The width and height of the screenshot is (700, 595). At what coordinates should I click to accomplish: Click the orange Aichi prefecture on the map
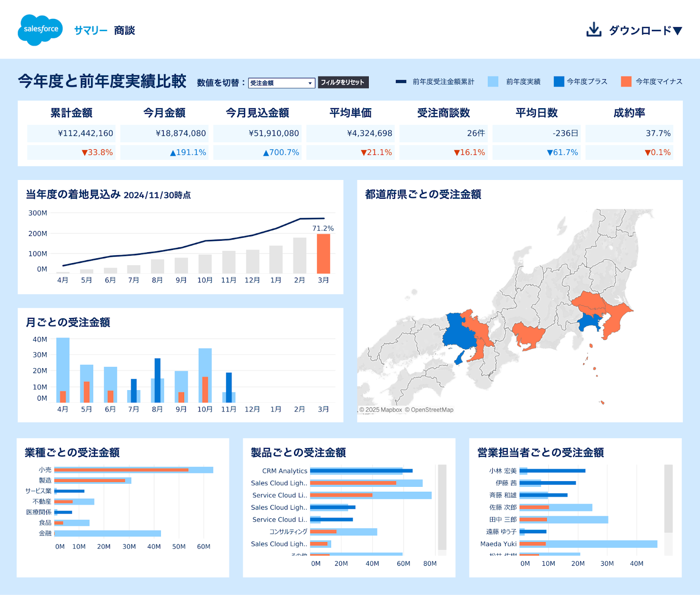(x=528, y=335)
